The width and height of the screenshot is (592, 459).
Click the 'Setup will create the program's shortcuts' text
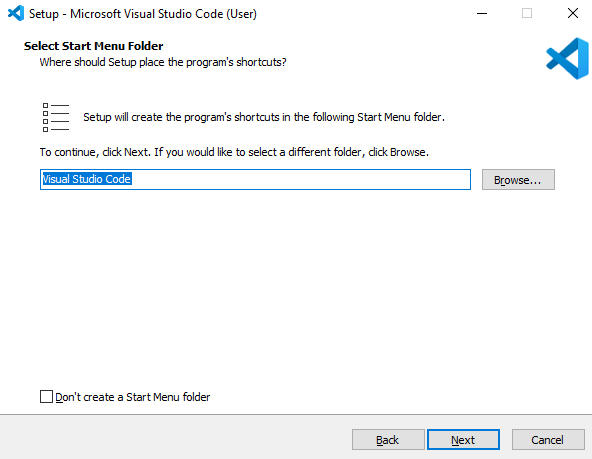pyautogui.click(x=264, y=117)
